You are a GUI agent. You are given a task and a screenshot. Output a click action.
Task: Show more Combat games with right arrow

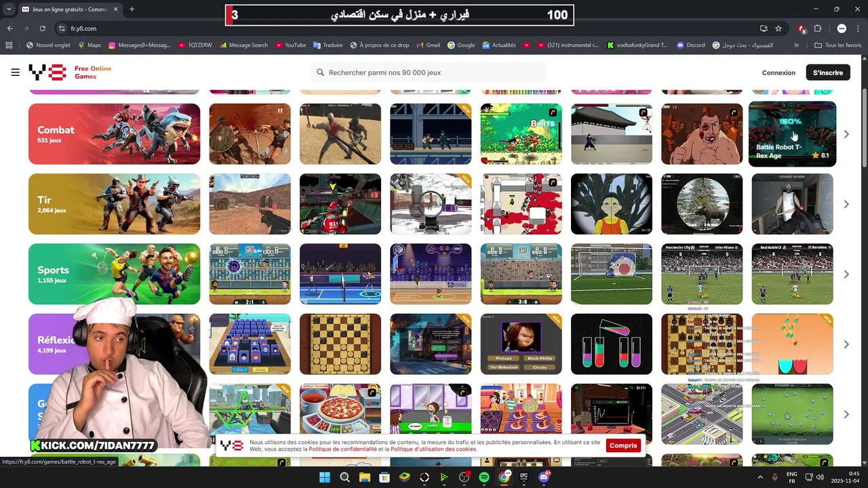(x=846, y=134)
